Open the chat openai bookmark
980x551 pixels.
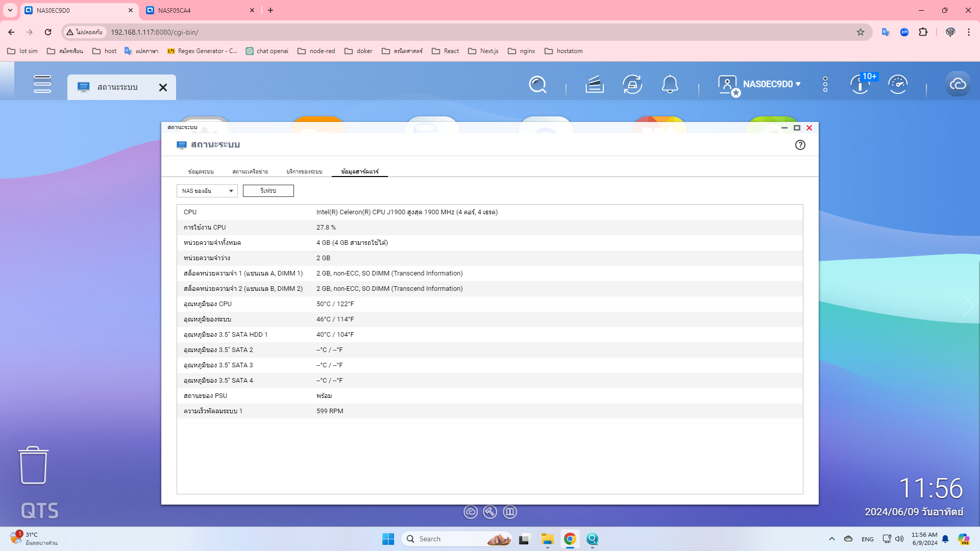click(267, 51)
